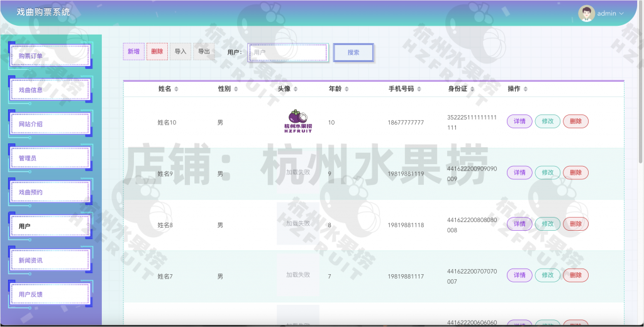Click the 导入 button
The height and width of the screenshot is (327, 644).
click(x=180, y=52)
